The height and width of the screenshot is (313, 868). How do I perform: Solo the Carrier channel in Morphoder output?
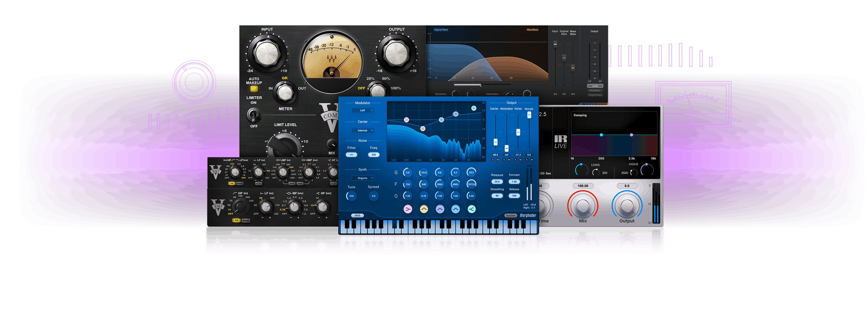click(493, 160)
